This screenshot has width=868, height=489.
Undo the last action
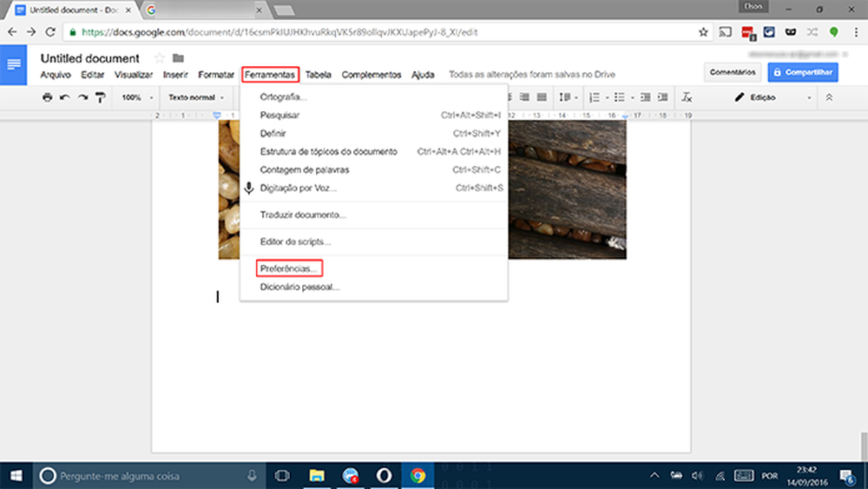click(x=65, y=97)
